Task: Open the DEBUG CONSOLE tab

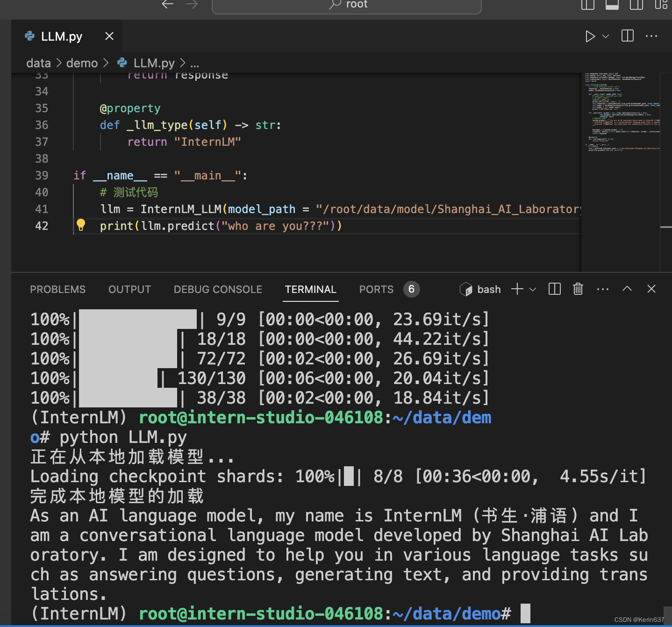Action: [x=218, y=290]
